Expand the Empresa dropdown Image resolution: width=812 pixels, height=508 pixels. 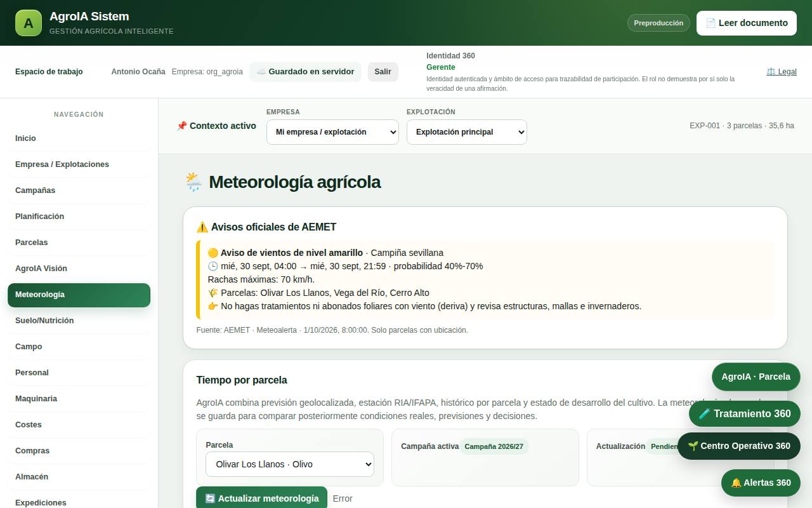pyautogui.click(x=332, y=132)
